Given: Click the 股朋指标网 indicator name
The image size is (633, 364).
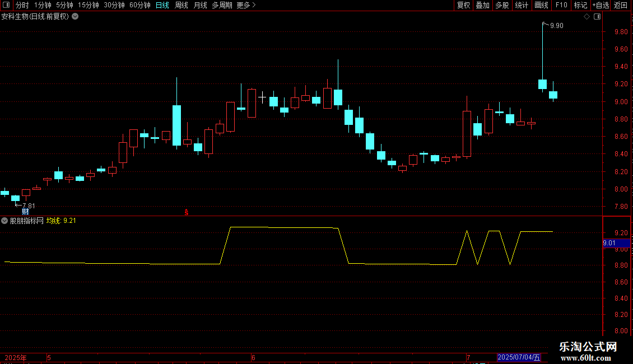Looking at the screenshot, I should pos(27,221).
